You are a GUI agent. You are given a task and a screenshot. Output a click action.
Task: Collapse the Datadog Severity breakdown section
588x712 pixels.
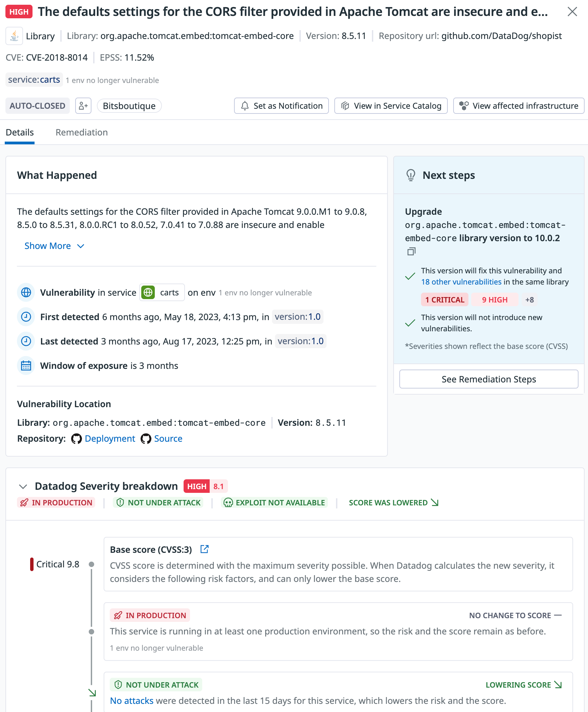pos(23,486)
